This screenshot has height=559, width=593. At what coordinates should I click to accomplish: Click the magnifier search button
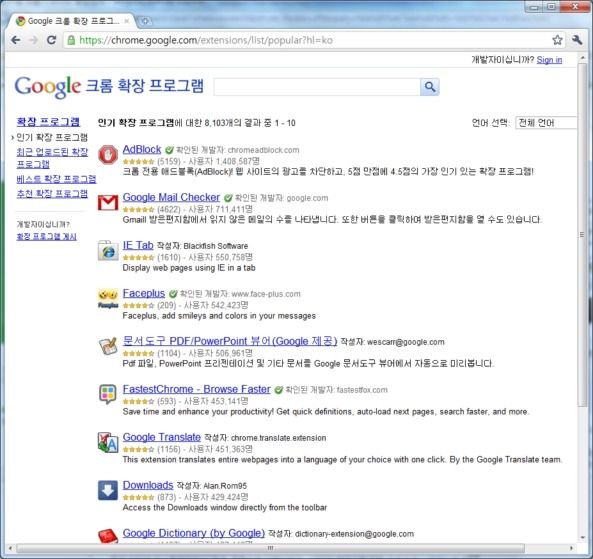(x=430, y=87)
